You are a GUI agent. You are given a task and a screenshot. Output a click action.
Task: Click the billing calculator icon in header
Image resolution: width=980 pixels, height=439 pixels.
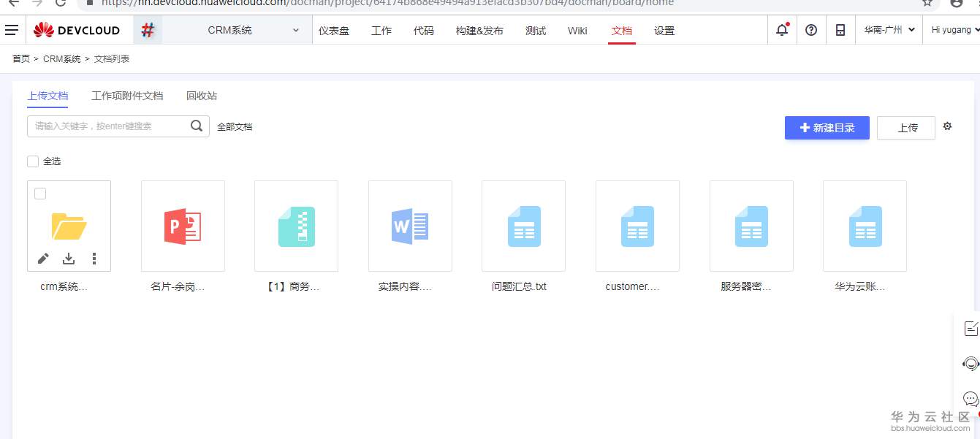click(x=840, y=30)
